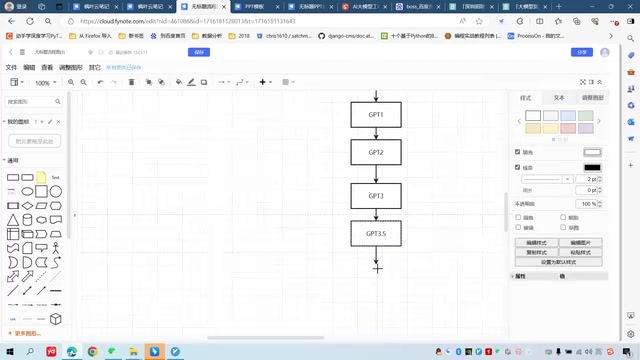
Task: Enable the glass checkbox
Action: point(518,227)
